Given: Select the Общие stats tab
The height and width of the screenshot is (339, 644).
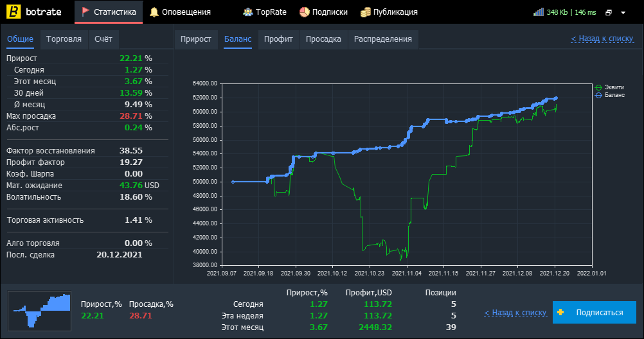Looking at the screenshot, I should coord(20,39).
